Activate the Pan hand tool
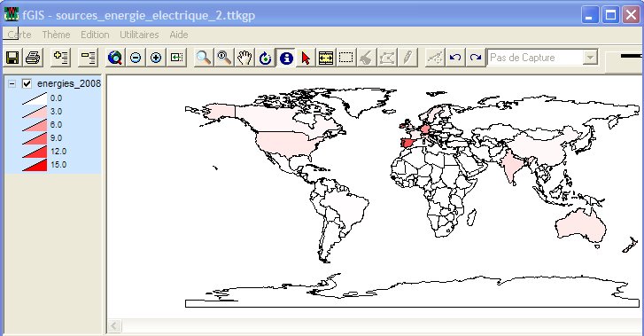This screenshot has width=644, height=336. tap(244, 58)
